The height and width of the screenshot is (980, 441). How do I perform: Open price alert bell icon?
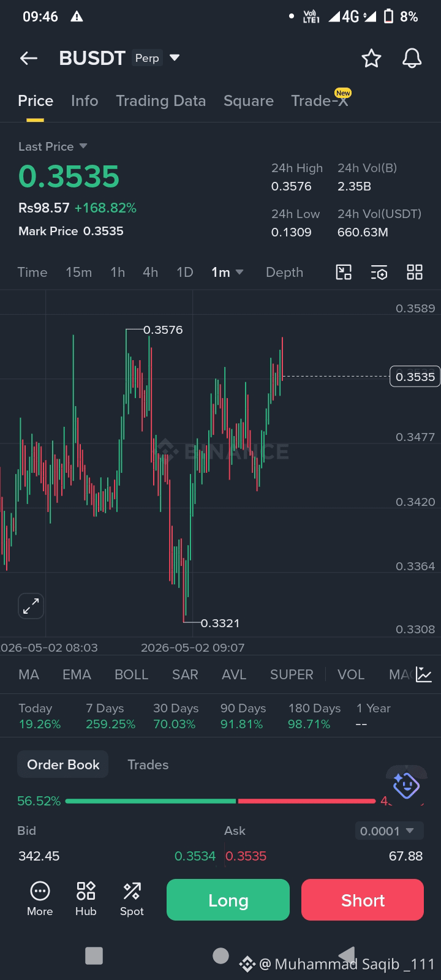pyautogui.click(x=412, y=58)
